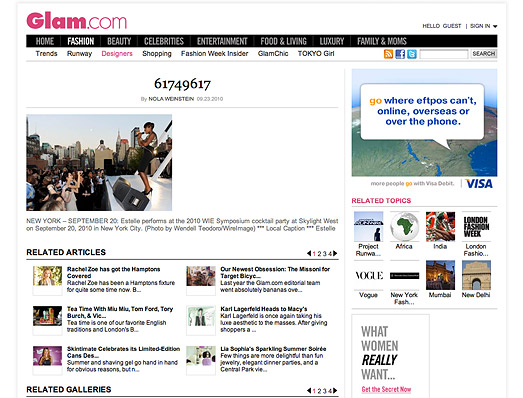Click Get the Secret Now link
The width and height of the screenshot is (523, 398).
coord(386,389)
